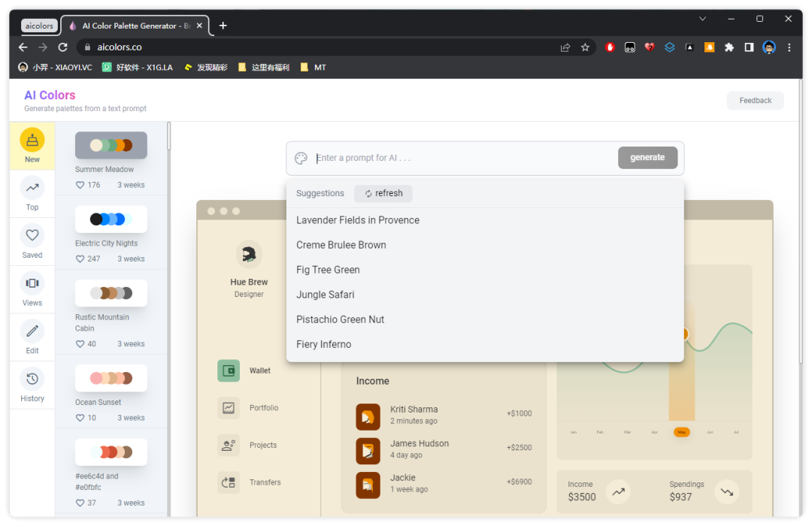Expand the tab search chevron
Image resolution: width=812 pixels, height=526 pixels.
pos(702,19)
